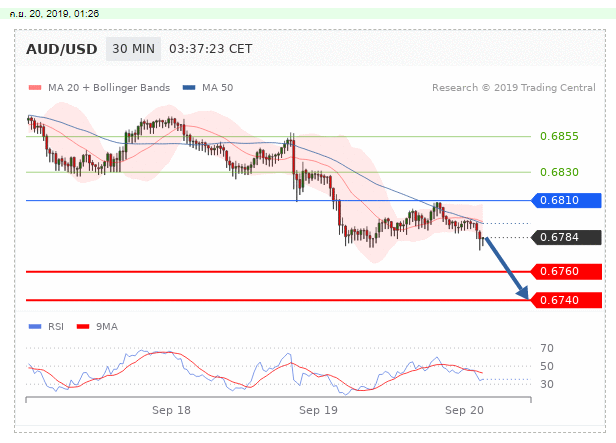Click the RSI 30 axis value
Image resolution: width=616 pixels, height=443 pixels.
(547, 384)
